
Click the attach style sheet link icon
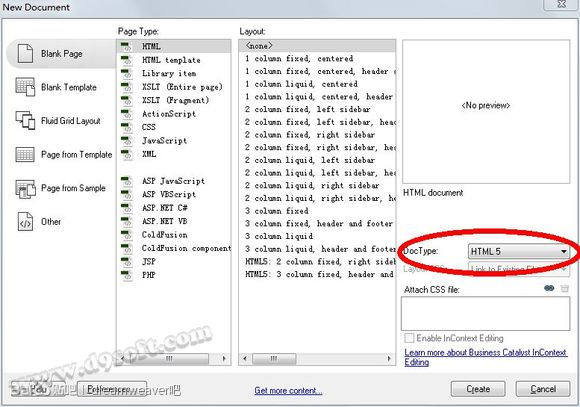click(x=549, y=288)
